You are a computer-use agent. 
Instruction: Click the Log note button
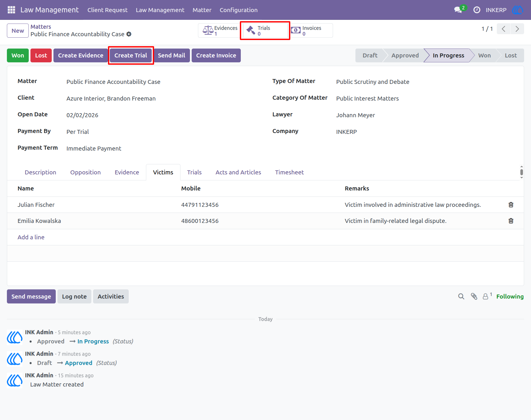(74, 296)
